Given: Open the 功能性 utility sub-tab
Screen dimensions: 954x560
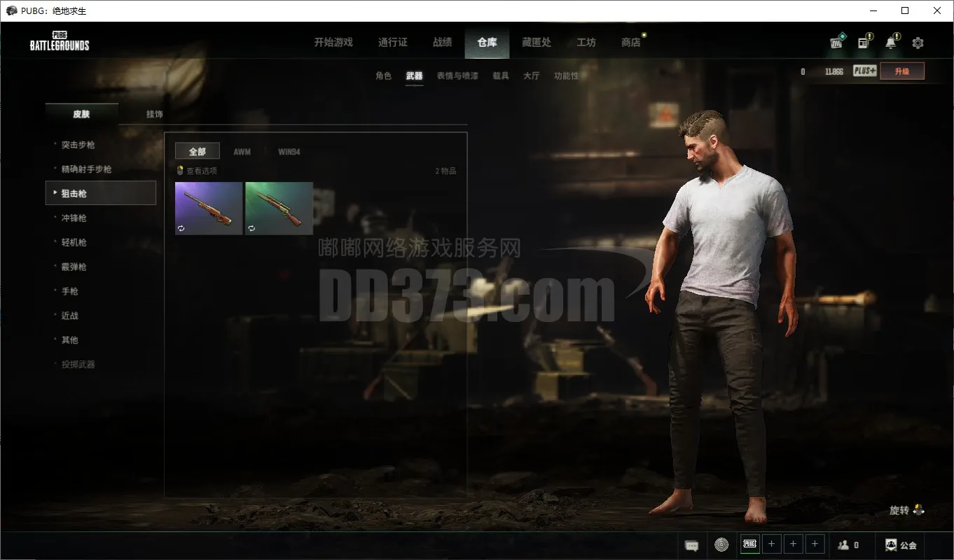Looking at the screenshot, I should tap(567, 76).
